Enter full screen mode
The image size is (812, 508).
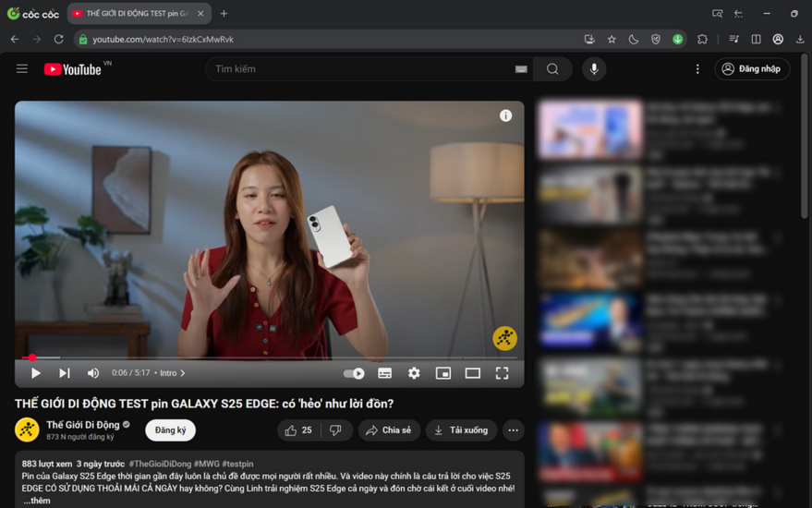[x=502, y=373]
